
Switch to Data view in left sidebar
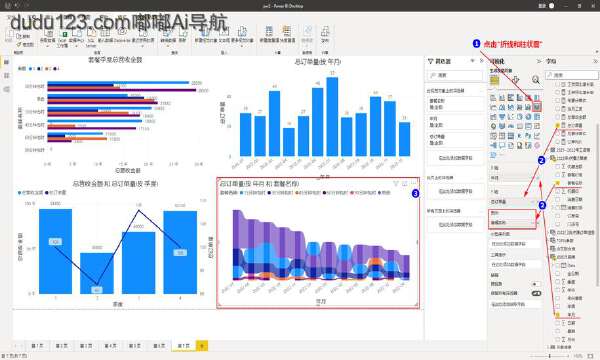pyautogui.click(x=6, y=75)
